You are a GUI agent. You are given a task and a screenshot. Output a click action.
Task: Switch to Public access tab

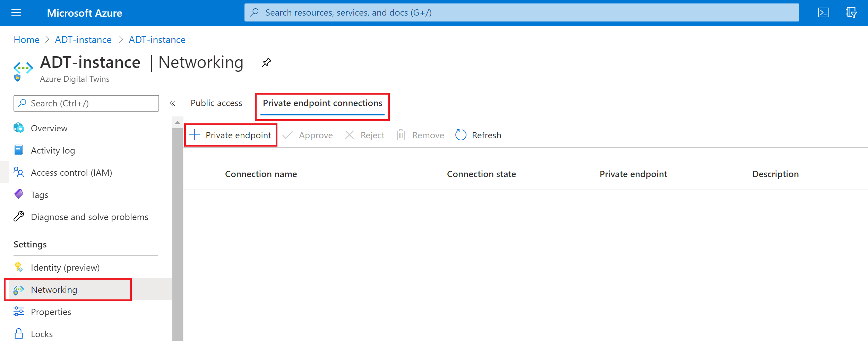216,103
